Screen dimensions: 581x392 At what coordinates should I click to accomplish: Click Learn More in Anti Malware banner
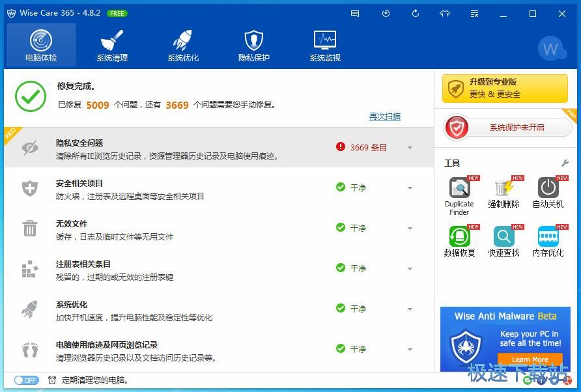[x=530, y=359]
